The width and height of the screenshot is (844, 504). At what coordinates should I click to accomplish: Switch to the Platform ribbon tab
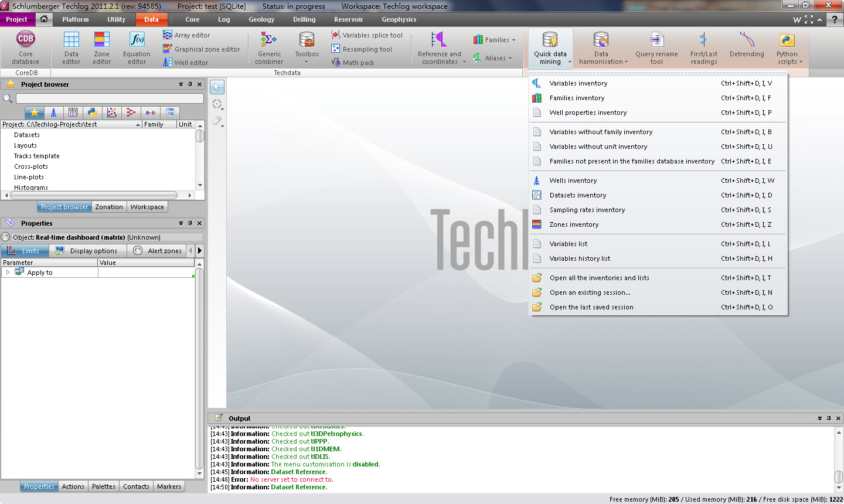coord(76,19)
